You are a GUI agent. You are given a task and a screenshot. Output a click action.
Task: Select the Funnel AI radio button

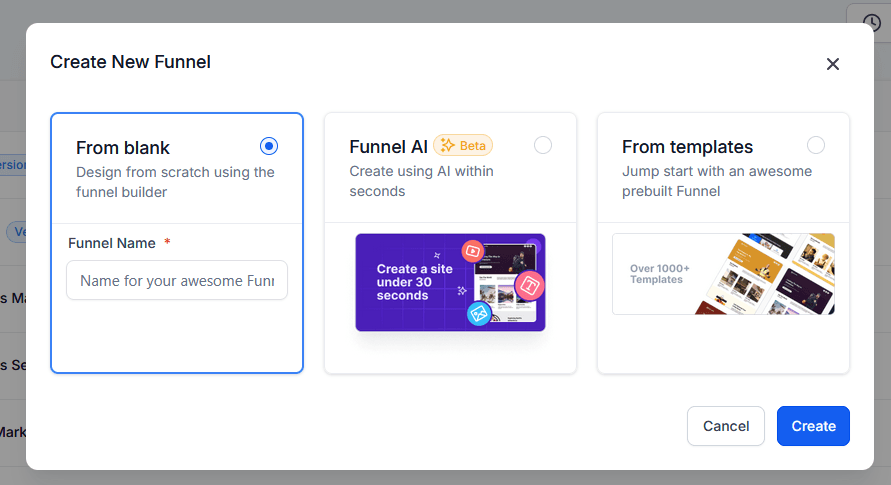click(x=542, y=146)
